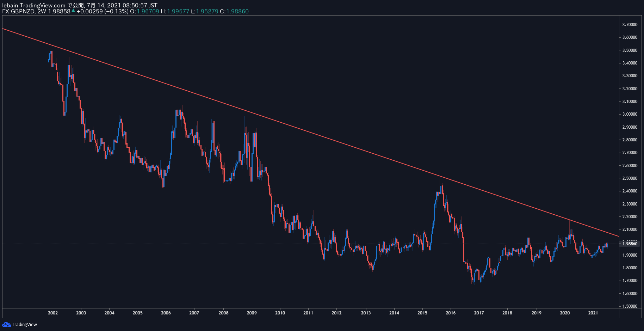Click the current price label 1.98860 on axis
This screenshot has width=644, height=331.
(x=630, y=244)
